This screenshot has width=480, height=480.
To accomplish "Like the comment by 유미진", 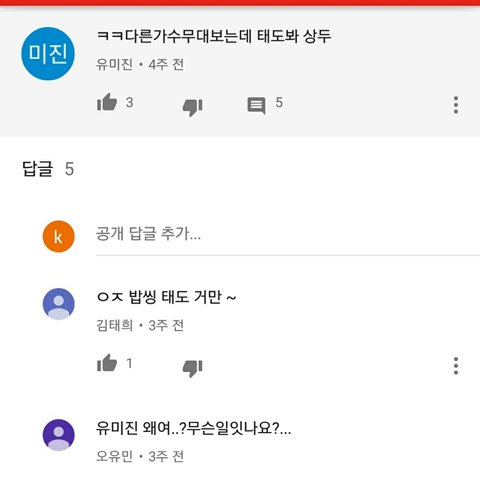I will [107, 102].
